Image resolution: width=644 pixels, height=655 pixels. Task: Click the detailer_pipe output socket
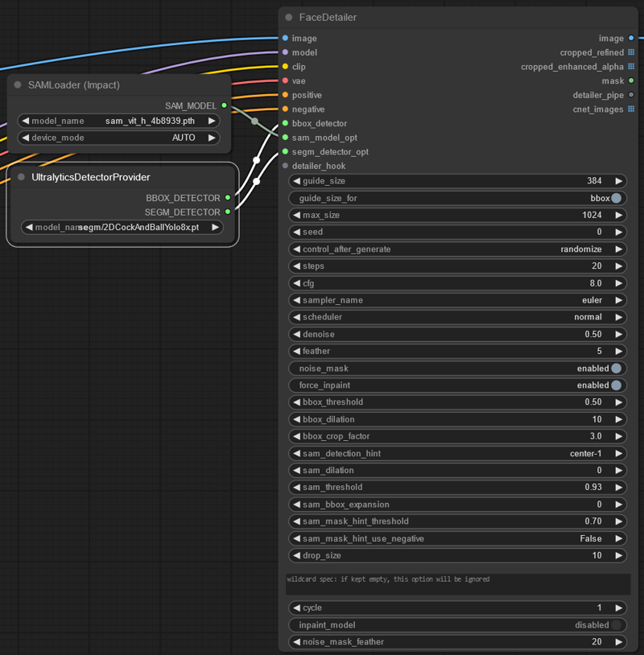(x=631, y=95)
